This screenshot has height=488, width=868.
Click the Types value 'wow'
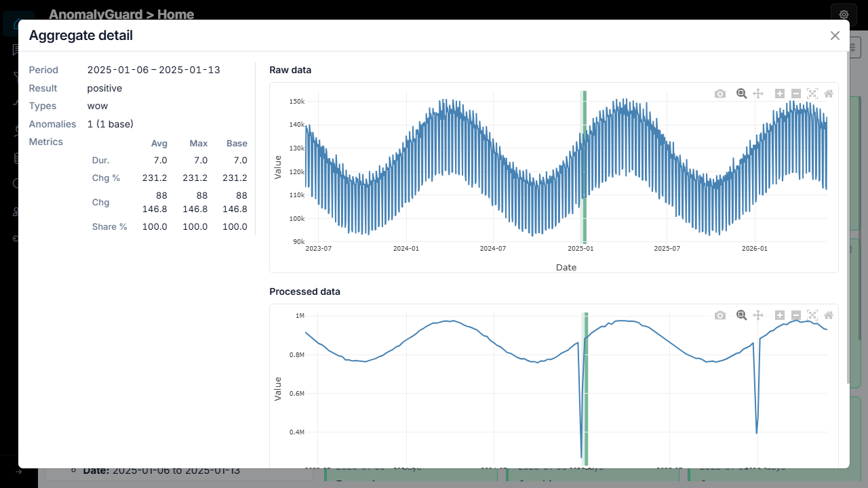pyautogui.click(x=98, y=106)
